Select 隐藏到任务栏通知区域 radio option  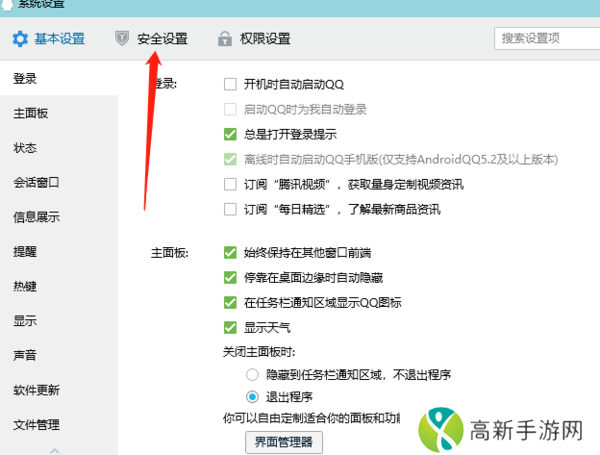click(x=252, y=374)
